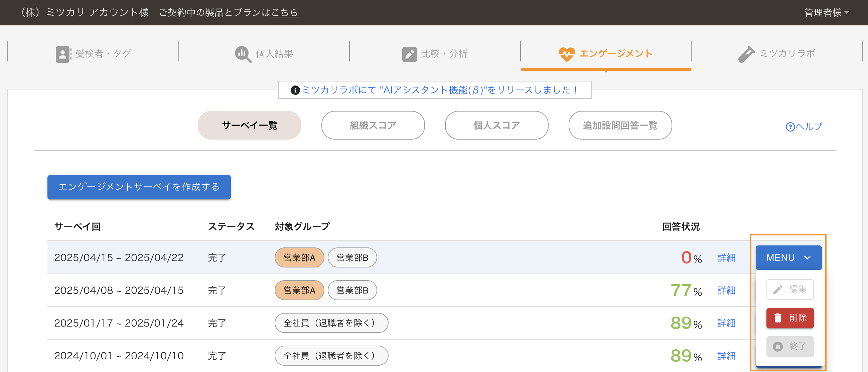
Task: Click the 受検者・タグ person icon
Action: click(63, 54)
